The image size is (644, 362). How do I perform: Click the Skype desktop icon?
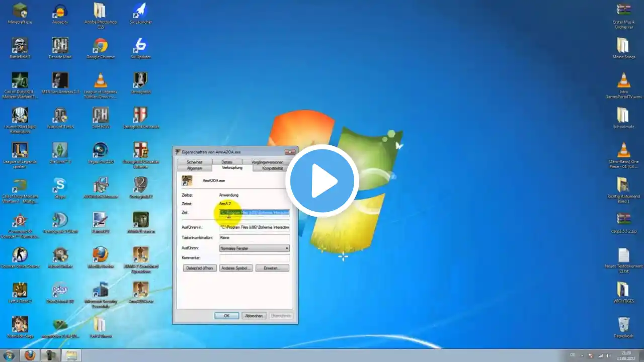click(x=60, y=186)
